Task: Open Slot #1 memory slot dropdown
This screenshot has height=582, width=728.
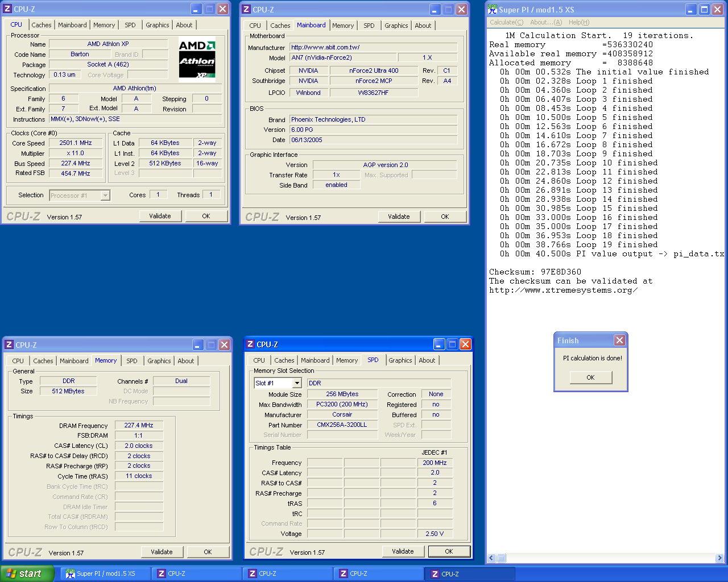Action: click(297, 383)
